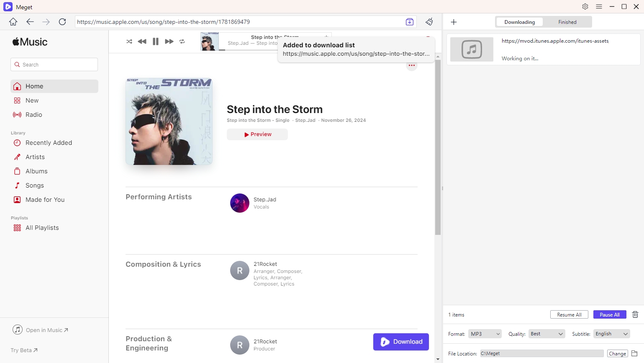Click the scrollbar down arrow
The image size is (644, 363).
pos(438,359)
